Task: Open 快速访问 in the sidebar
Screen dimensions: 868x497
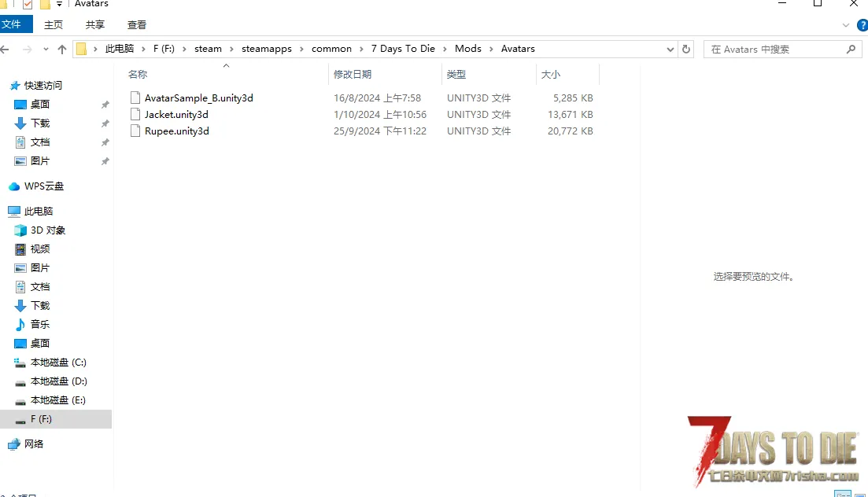Action: (43, 85)
